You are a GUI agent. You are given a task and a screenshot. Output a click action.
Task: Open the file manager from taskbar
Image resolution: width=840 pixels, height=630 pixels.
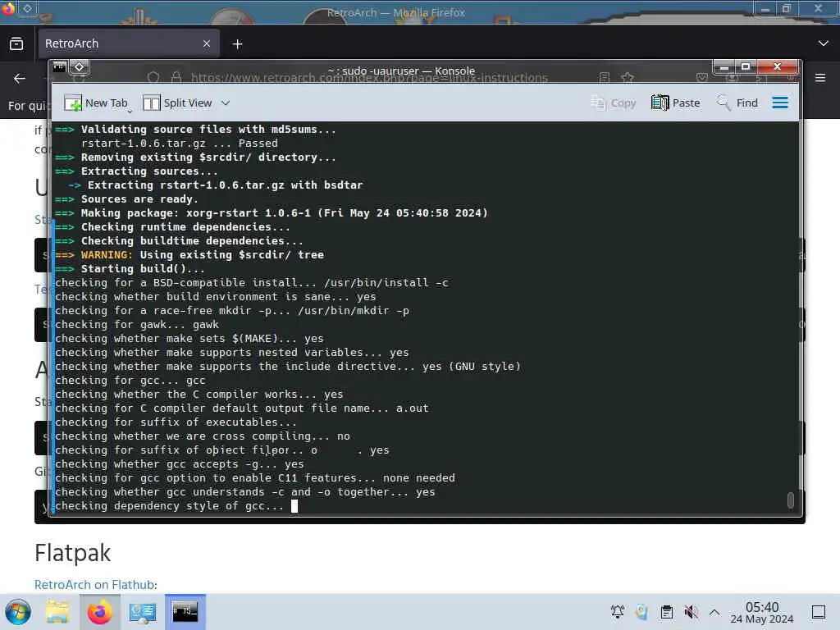(57, 612)
